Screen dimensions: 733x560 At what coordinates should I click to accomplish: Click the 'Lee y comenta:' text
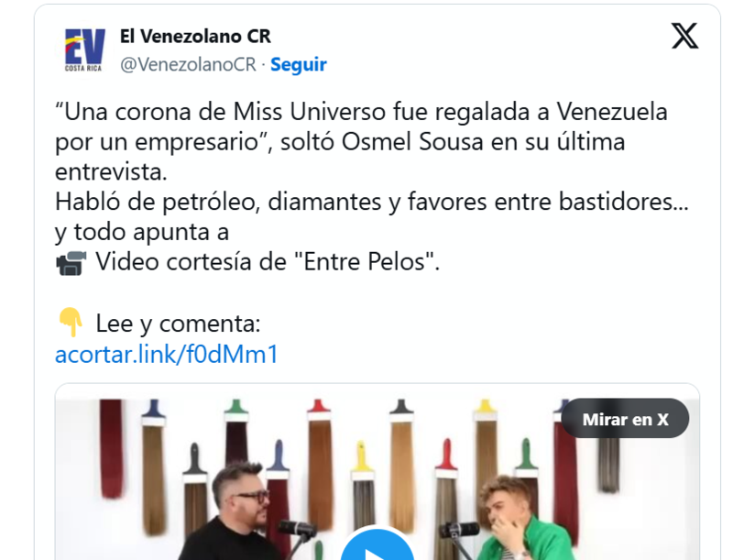[178, 323]
